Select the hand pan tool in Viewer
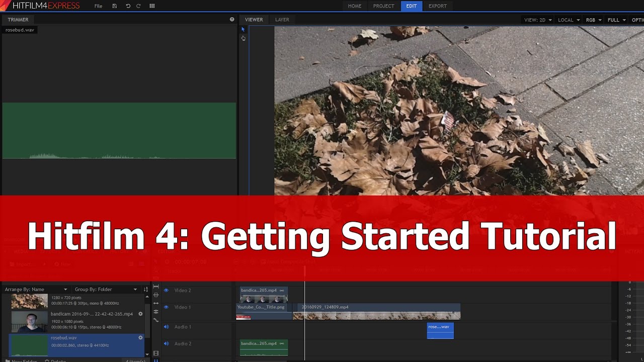644x362 pixels. click(243, 38)
